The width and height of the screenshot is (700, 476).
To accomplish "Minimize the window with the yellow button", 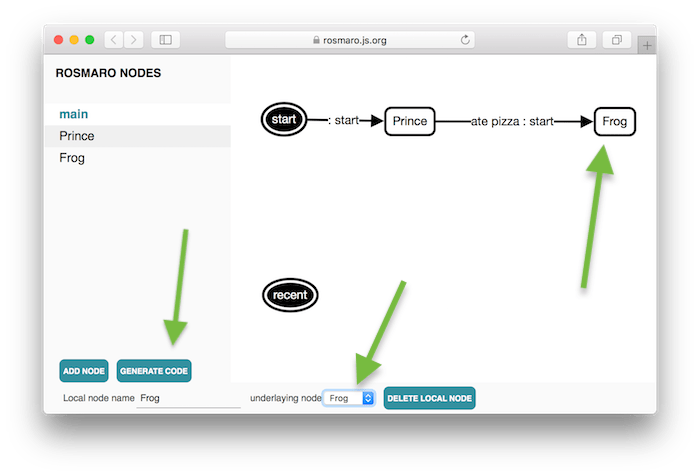I will click(x=74, y=40).
